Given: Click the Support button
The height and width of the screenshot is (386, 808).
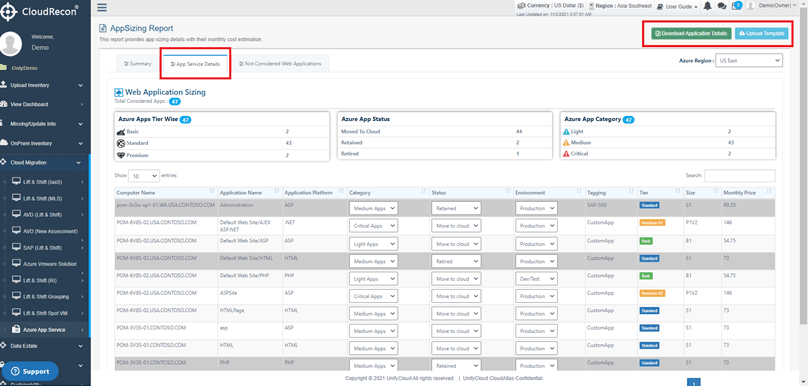Looking at the screenshot, I should pos(30,371).
